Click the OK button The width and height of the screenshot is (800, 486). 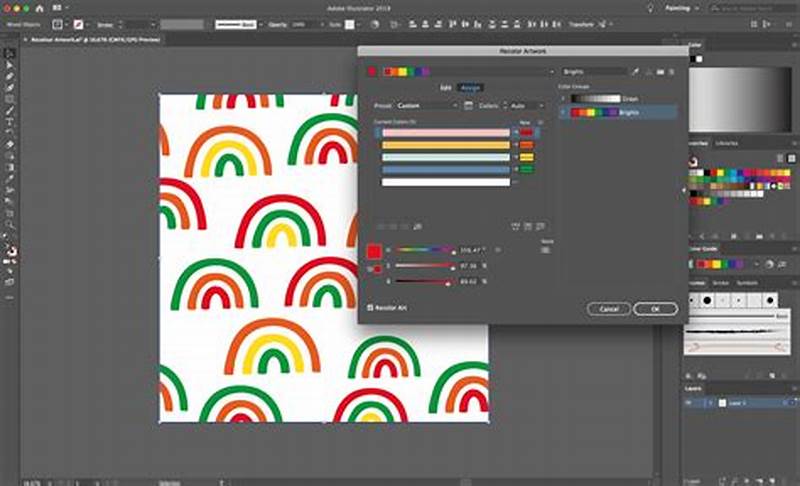(656, 309)
